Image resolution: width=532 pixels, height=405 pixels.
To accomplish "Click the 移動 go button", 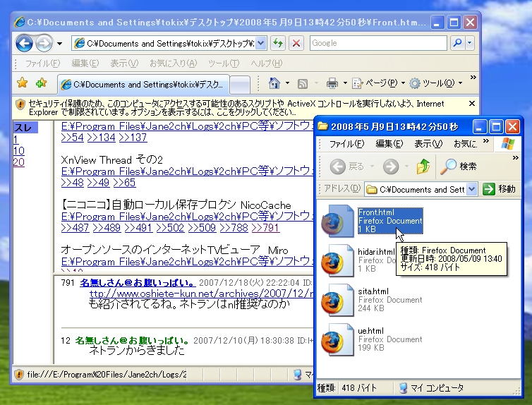I will 499,189.
